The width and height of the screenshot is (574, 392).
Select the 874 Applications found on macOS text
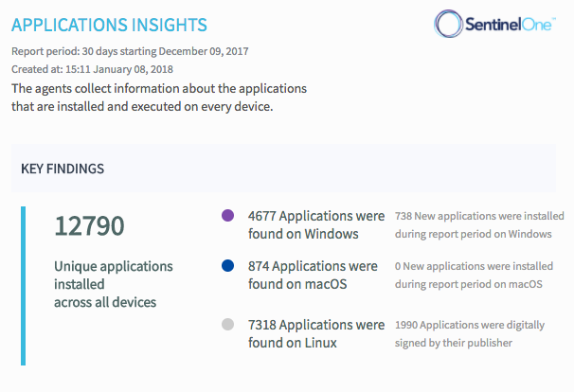tap(313, 275)
